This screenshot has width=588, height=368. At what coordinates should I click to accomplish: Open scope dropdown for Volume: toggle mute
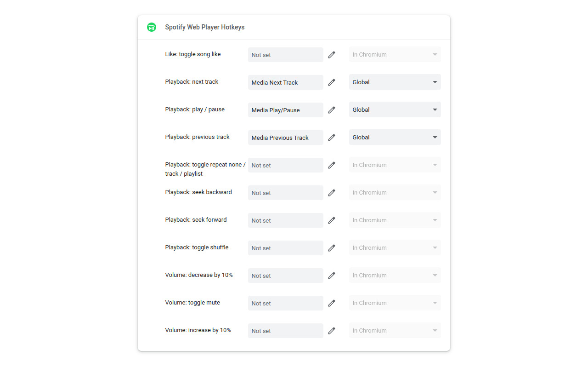[395, 303]
